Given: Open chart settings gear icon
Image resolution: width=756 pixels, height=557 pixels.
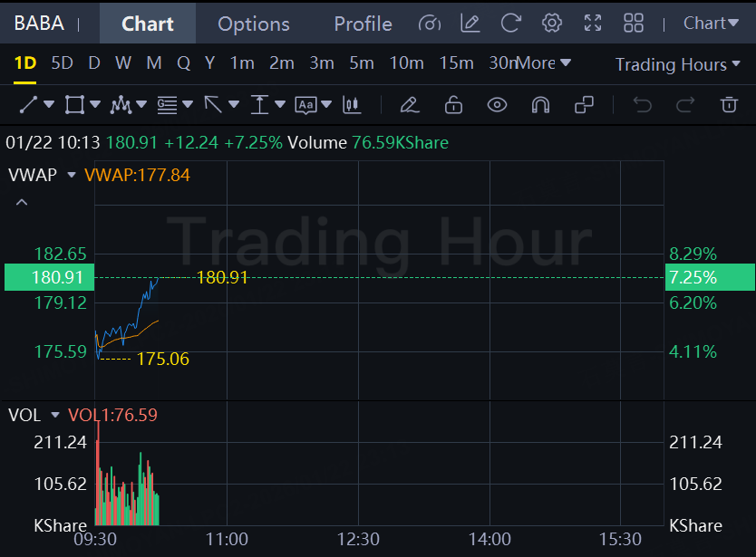Looking at the screenshot, I should (x=551, y=24).
